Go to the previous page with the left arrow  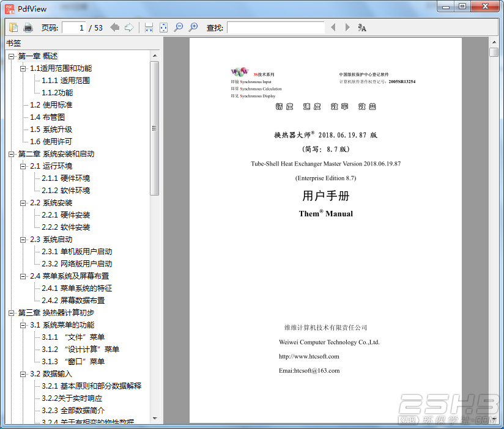[x=114, y=28]
